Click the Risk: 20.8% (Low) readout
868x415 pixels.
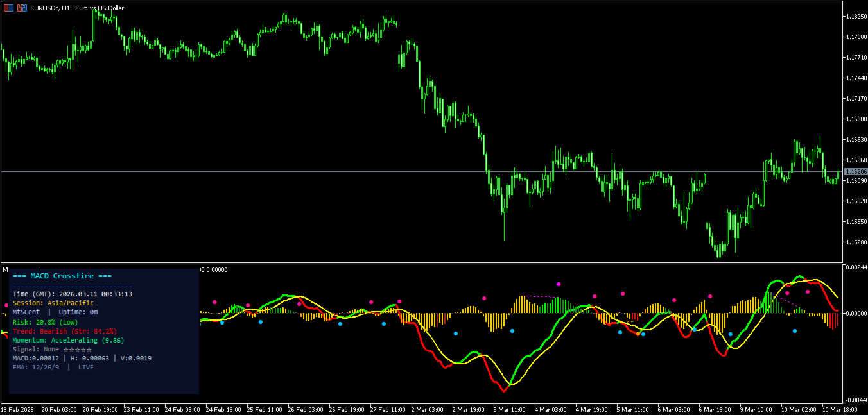[46, 322]
